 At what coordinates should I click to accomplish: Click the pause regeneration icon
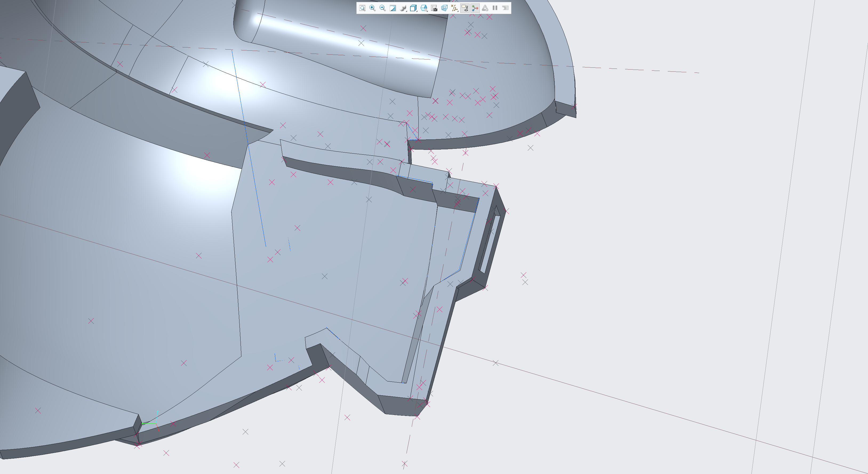pyautogui.click(x=495, y=8)
